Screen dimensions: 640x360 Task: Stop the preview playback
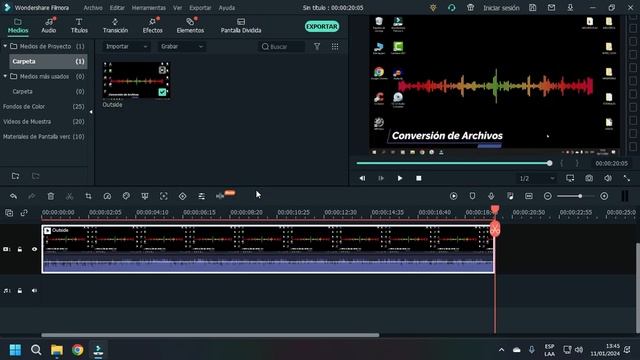(x=419, y=178)
